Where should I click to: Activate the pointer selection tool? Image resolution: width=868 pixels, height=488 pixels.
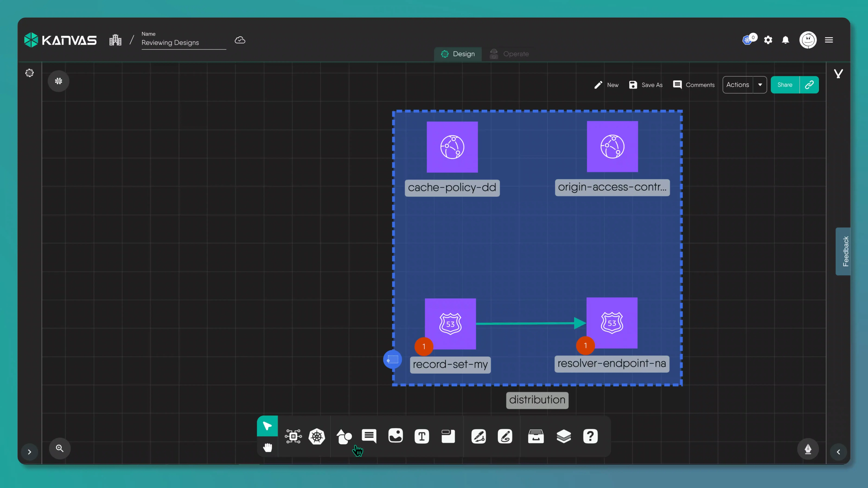pos(267,426)
